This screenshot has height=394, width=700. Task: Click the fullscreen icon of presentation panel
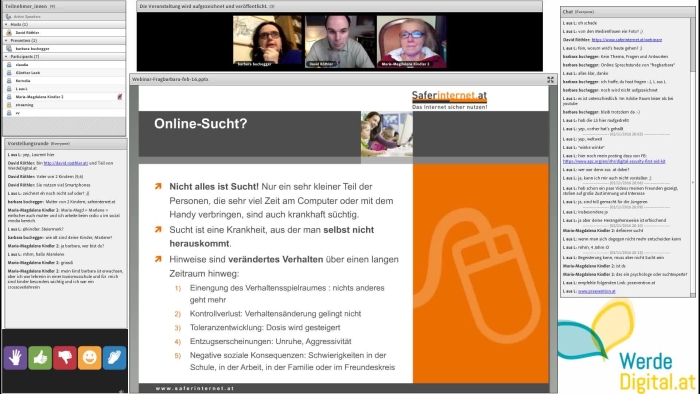(550, 79)
